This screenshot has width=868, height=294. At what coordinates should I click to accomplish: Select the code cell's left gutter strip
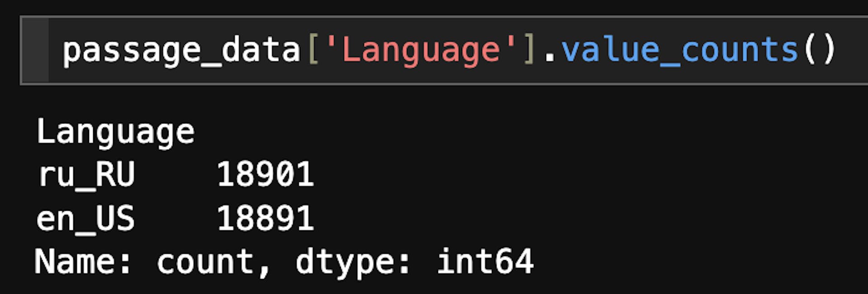coord(35,50)
